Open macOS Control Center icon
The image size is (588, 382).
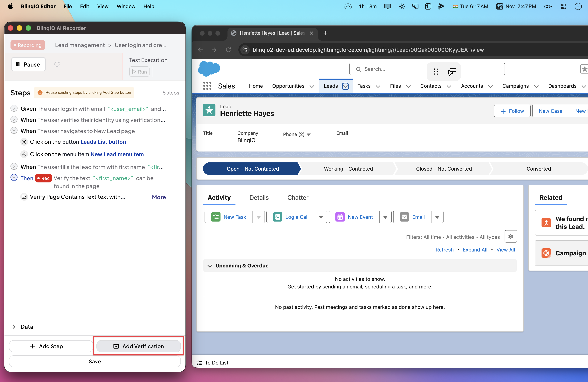[563, 6]
